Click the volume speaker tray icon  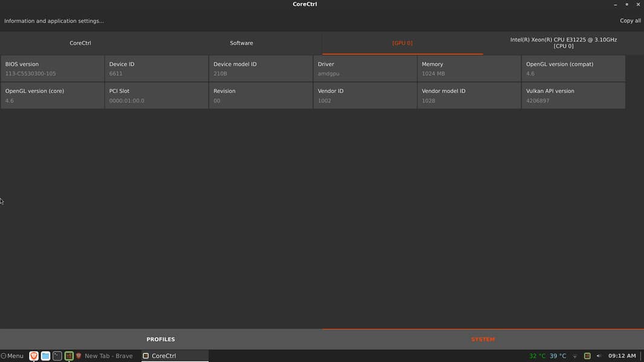(x=599, y=356)
